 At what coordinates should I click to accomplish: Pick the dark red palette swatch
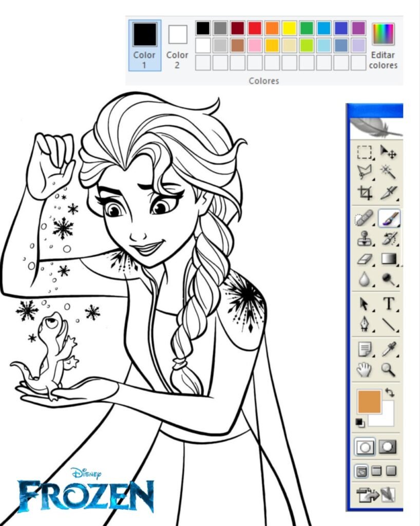pos(238,28)
